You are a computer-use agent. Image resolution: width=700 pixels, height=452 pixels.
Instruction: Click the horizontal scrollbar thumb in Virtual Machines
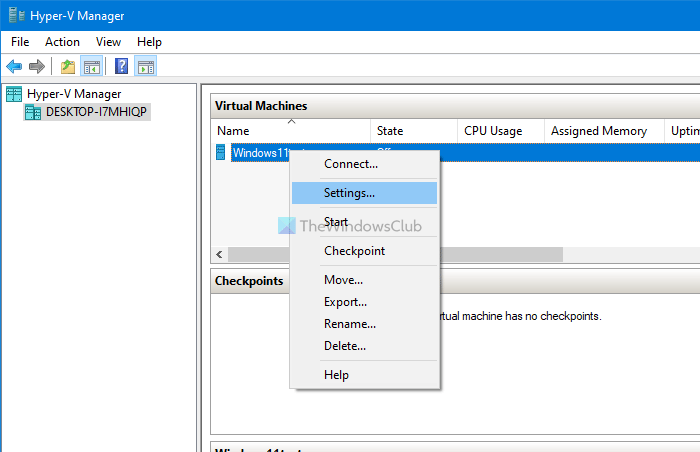(501, 255)
